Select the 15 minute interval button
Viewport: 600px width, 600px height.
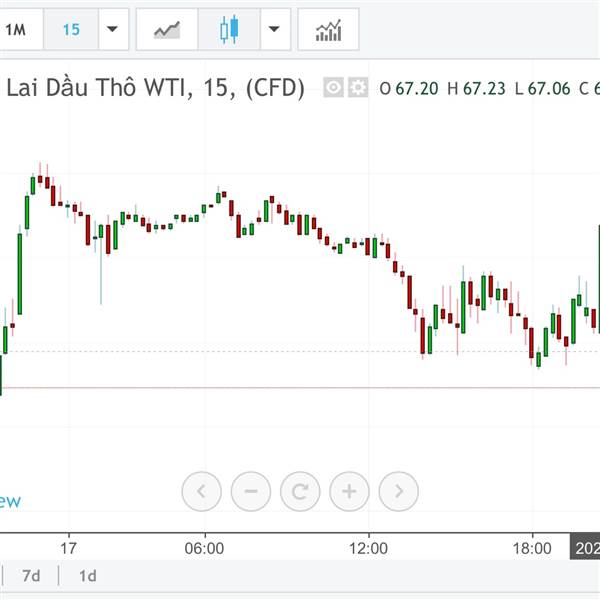[71, 29]
